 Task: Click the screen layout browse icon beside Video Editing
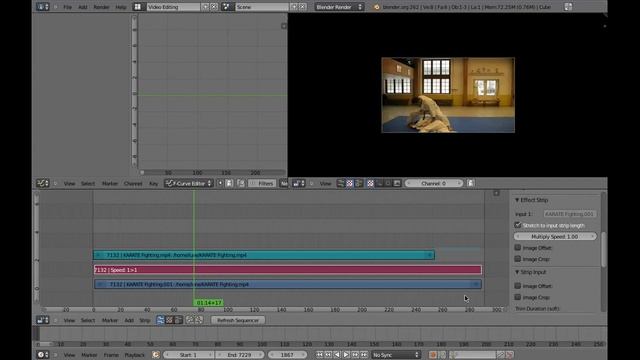138,7
